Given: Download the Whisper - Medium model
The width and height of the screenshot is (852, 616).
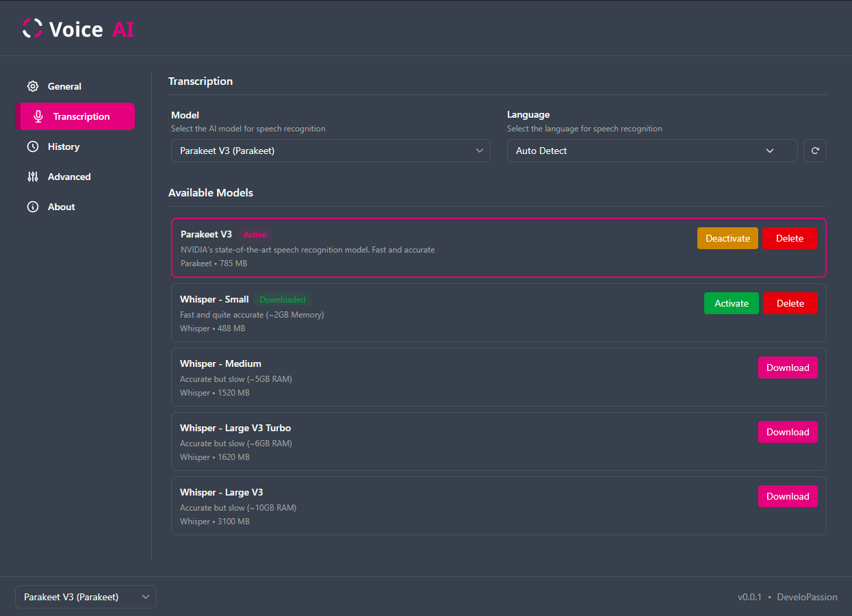Looking at the screenshot, I should pyautogui.click(x=788, y=368).
